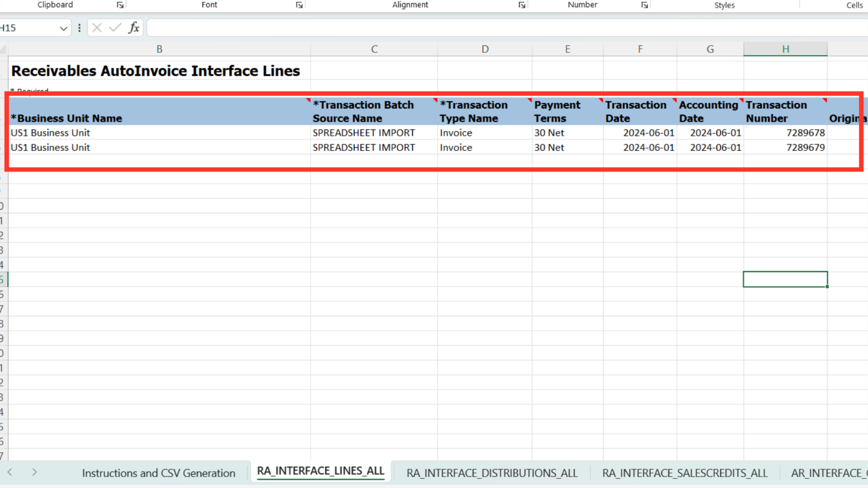This screenshot has width=868, height=488.
Task: Select SPREADSHEET IMPORT in 7289679 row
Action: [x=374, y=147]
